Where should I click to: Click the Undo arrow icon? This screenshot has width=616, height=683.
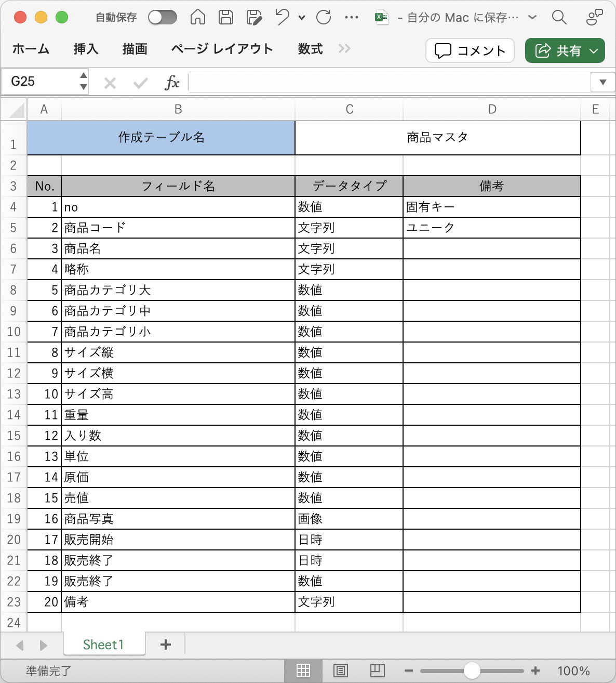click(283, 17)
